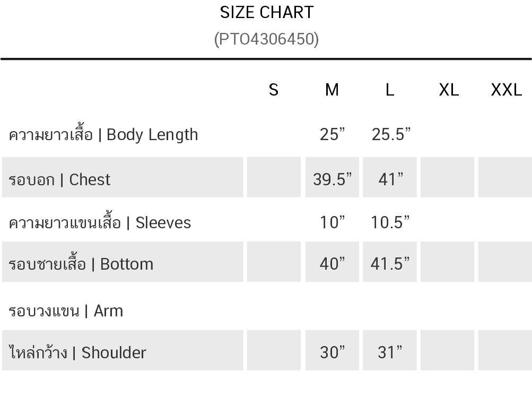Select the Sleeves row label
532x396 pixels.
point(100,223)
